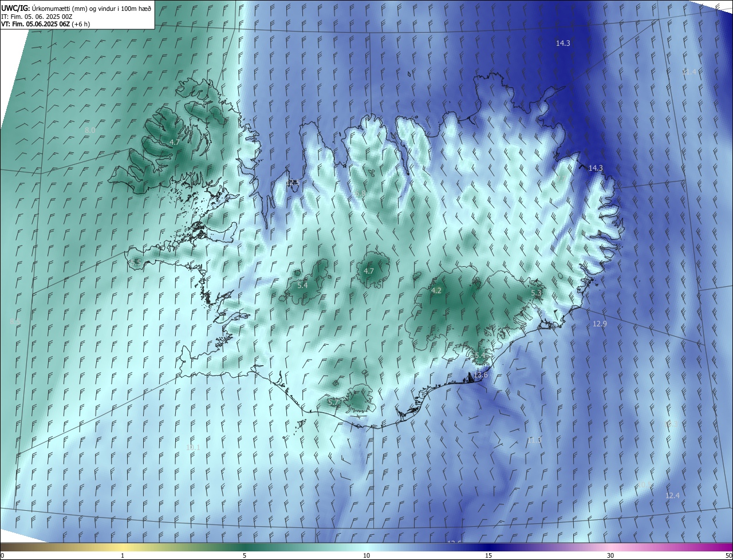Click the 'VT: Fim. 05.06.2025 06Z (+6 h)' line
The image size is (733, 560).
[45, 24]
